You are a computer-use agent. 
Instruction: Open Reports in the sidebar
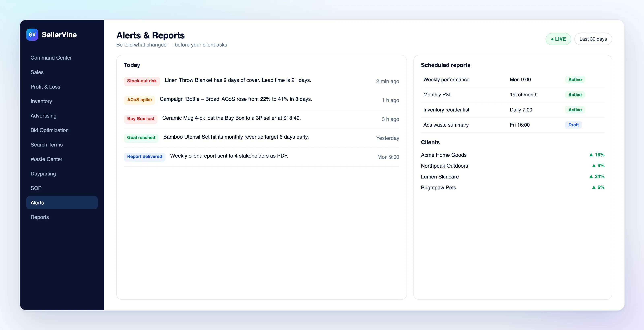coord(62,217)
